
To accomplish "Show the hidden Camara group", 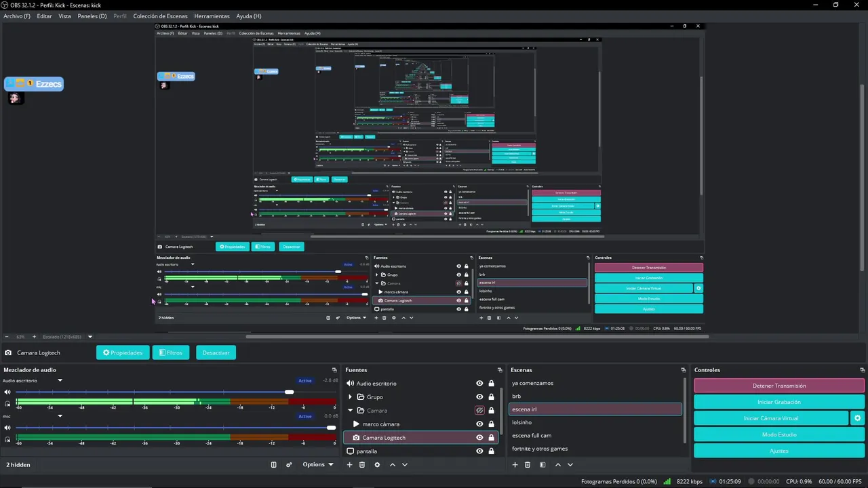I will pyautogui.click(x=479, y=411).
